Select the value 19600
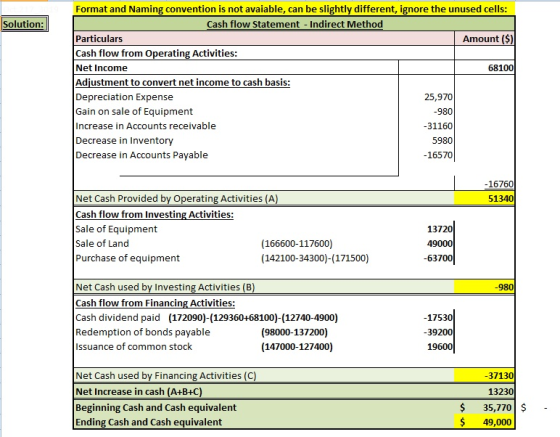 (x=440, y=347)
